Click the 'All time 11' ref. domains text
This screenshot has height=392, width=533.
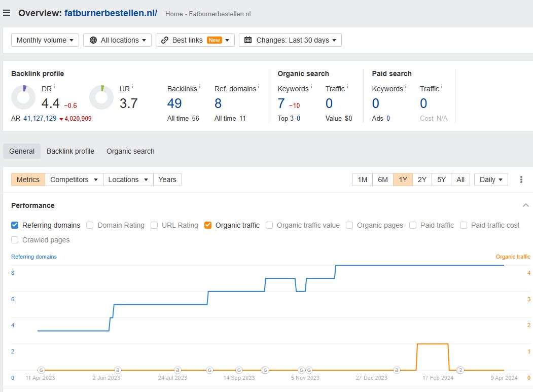230,118
